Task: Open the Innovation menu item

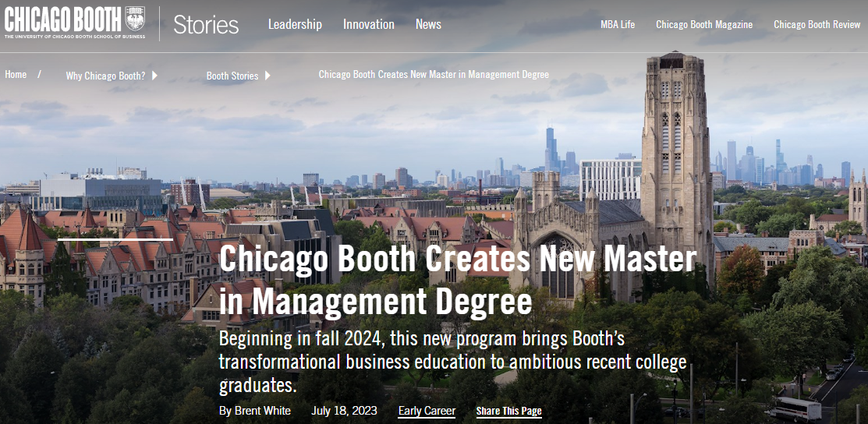Action: pos(369,24)
